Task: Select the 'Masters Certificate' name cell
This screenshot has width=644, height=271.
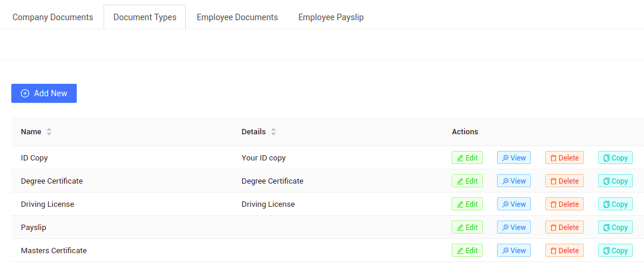Action: [x=54, y=251]
